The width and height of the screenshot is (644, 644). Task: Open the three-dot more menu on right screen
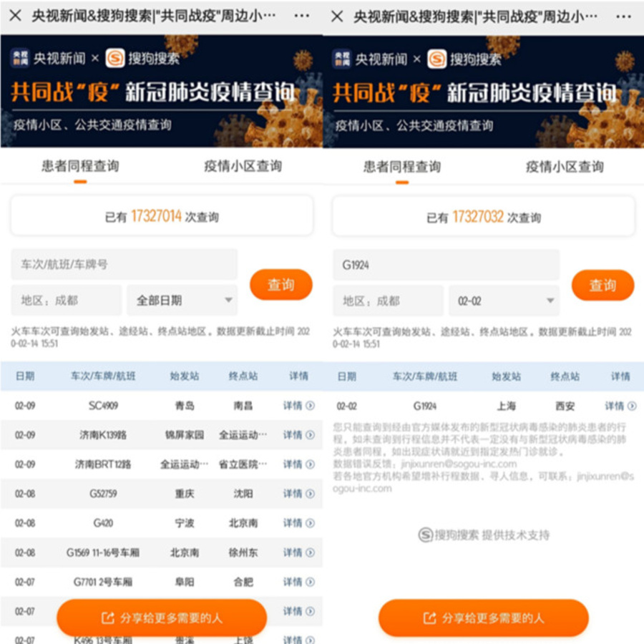(624, 16)
